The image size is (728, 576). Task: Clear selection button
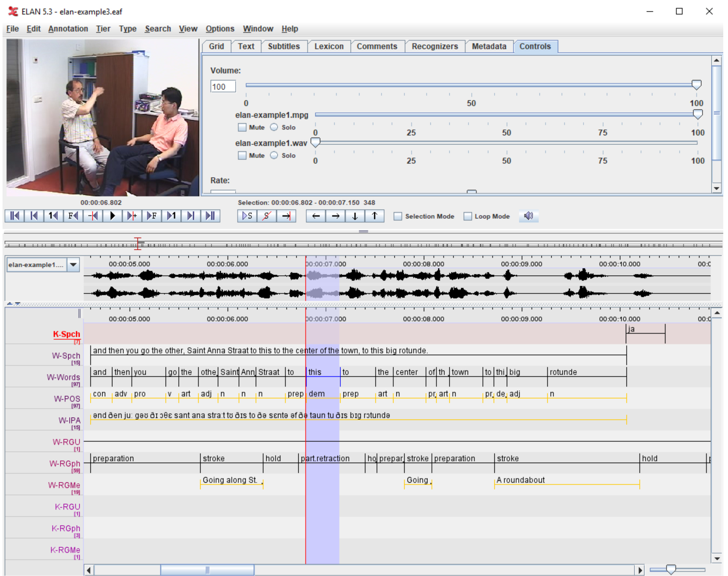(x=267, y=216)
